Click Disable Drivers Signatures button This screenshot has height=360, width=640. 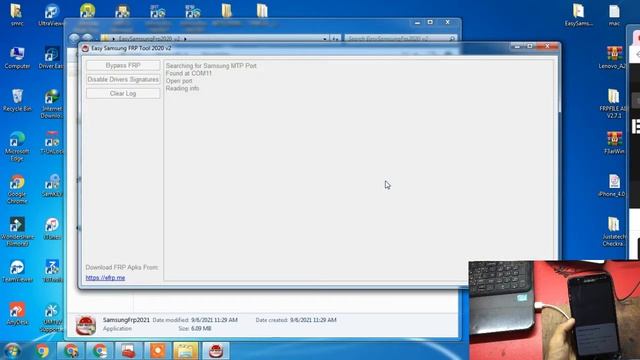click(123, 79)
